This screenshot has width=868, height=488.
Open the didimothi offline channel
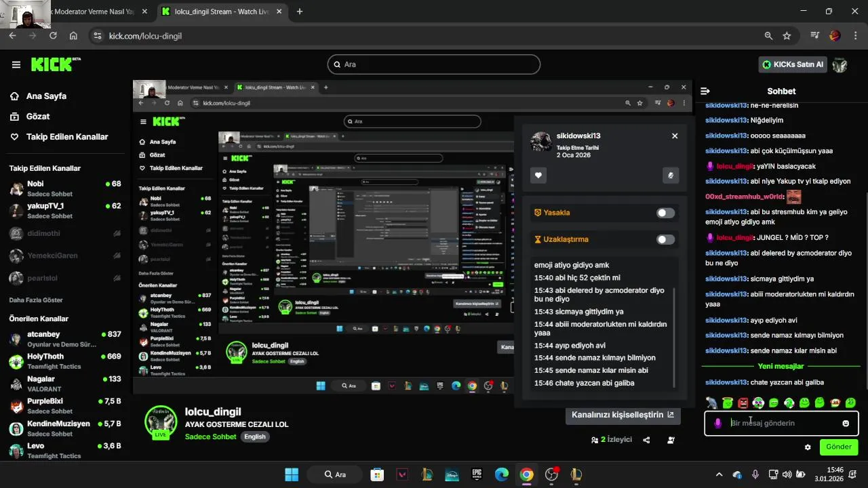(x=65, y=233)
